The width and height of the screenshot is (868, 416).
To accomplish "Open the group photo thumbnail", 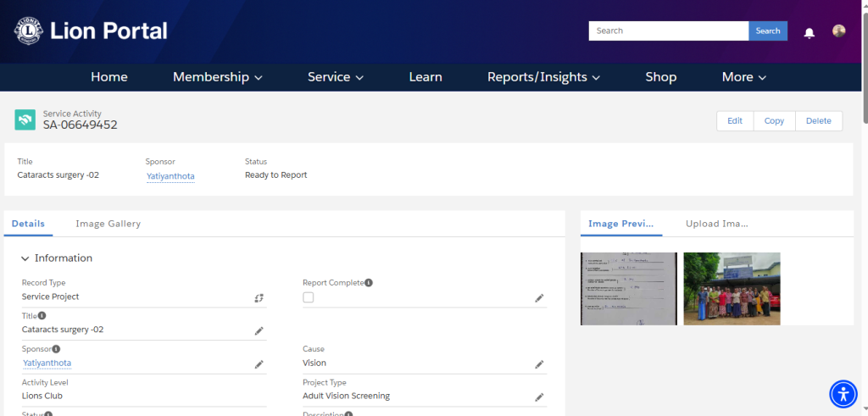I will 732,289.
